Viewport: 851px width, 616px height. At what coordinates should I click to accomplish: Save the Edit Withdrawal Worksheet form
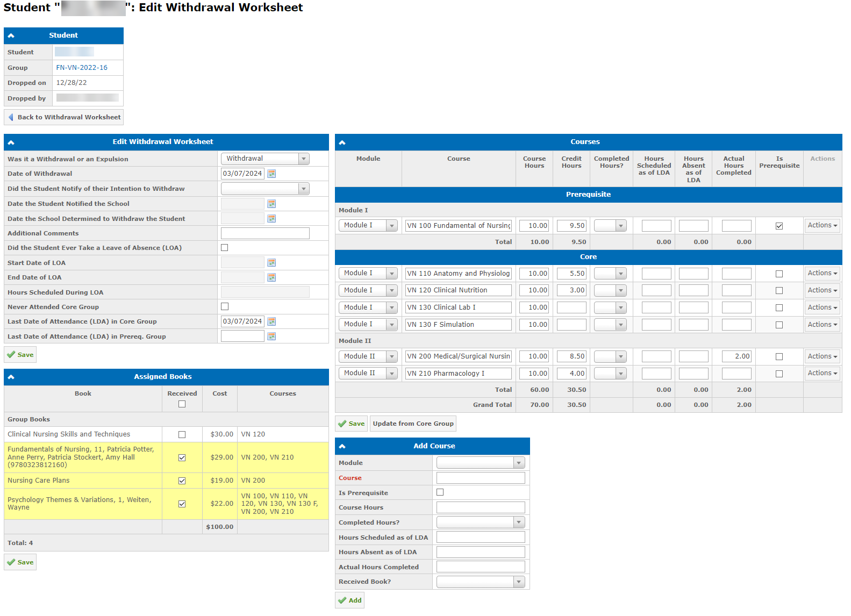(x=20, y=355)
